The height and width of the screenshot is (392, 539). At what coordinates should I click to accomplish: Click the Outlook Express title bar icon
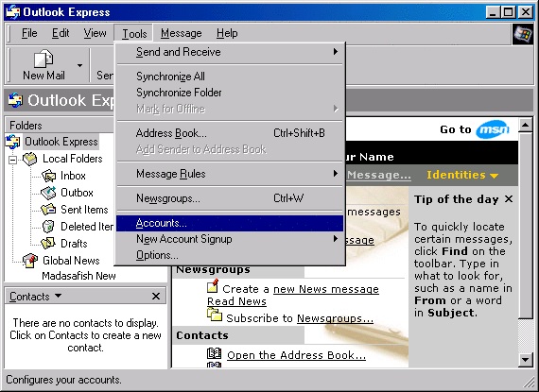(13, 12)
